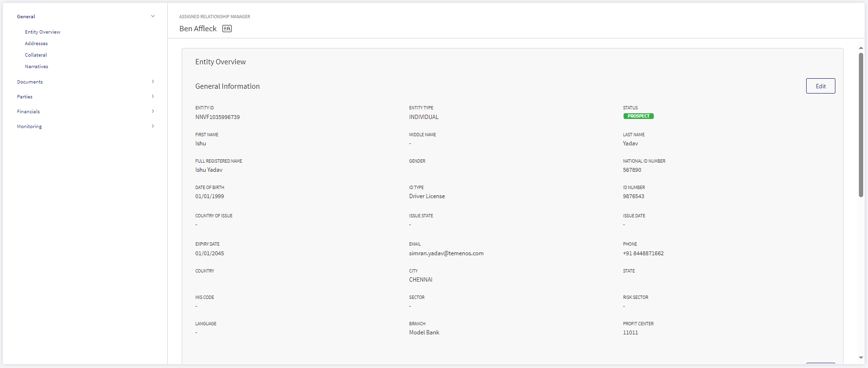The height and width of the screenshot is (368, 868).
Task: Select the Entity ID value NNVF1035996739
Action: [218, 117]
